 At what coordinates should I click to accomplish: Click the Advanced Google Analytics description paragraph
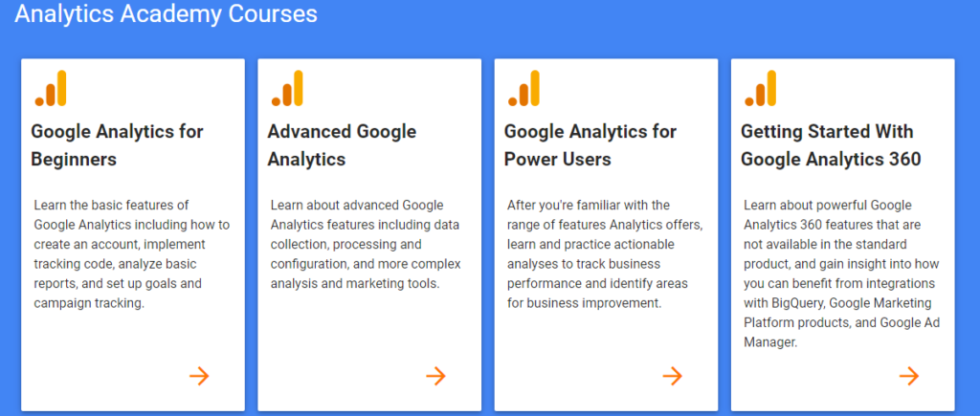click(366, 244)
